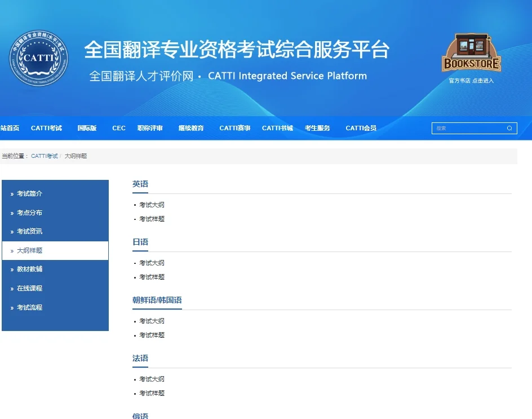Open 考试流程 in the sidebar
Viewport: 532px width, 419px height.
point(55,307)
